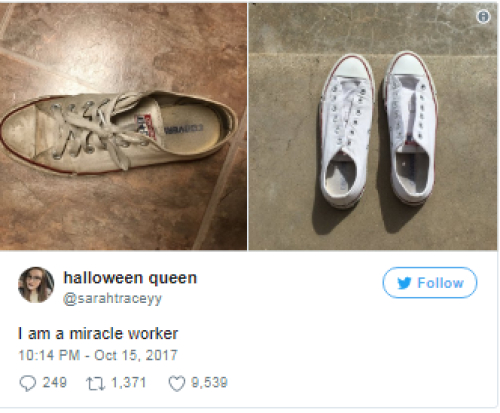This screenshot has height=413, width=500.
Task: Click the Twitter bird icon in Follow
Action: click(404, 283)
